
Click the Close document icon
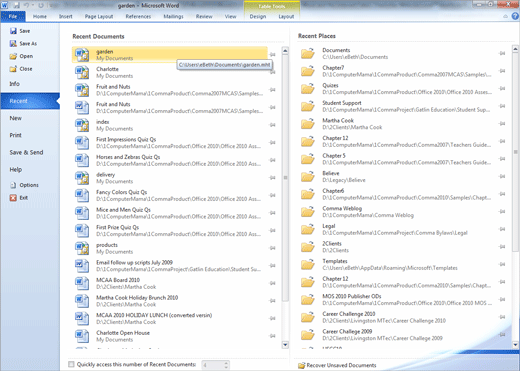click(13, 69)
